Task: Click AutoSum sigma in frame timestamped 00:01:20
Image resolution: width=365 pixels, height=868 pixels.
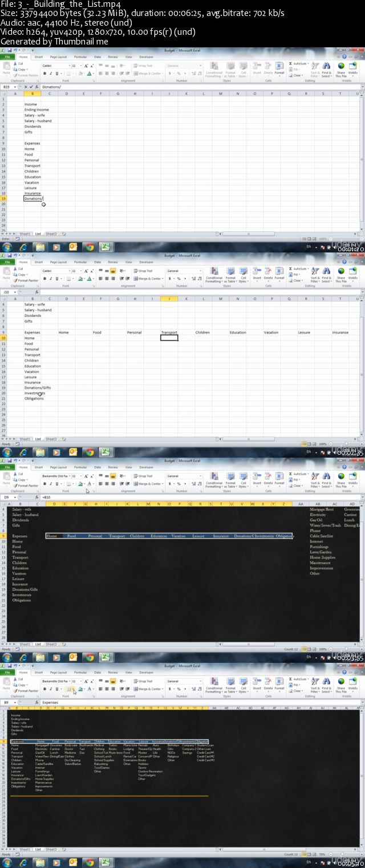Action: pos(291,63)
